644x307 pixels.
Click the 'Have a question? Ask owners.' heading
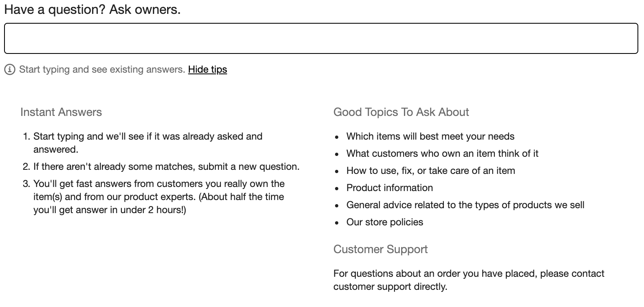pos(92,9)
